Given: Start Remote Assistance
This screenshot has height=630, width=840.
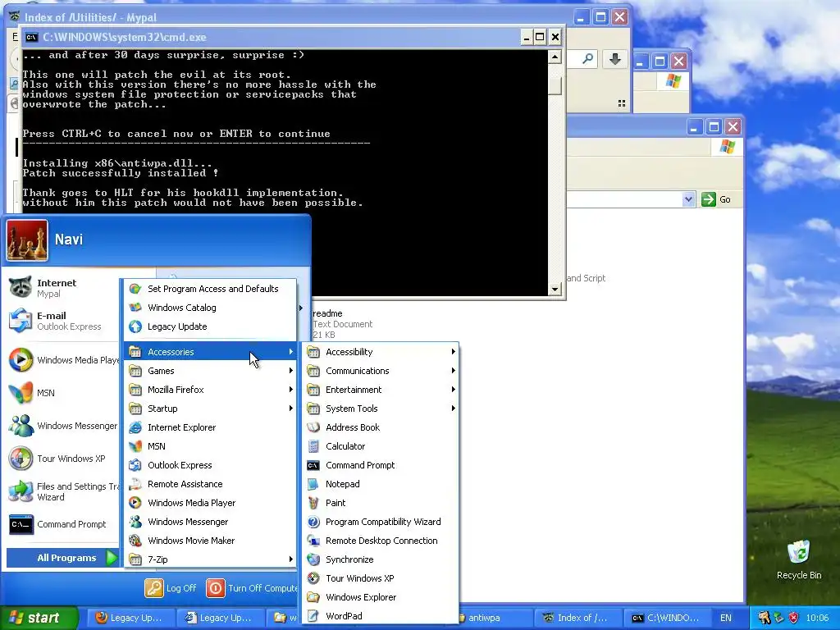Looking at the screenshot, I should pyautogui.click(x=210, y=484).
